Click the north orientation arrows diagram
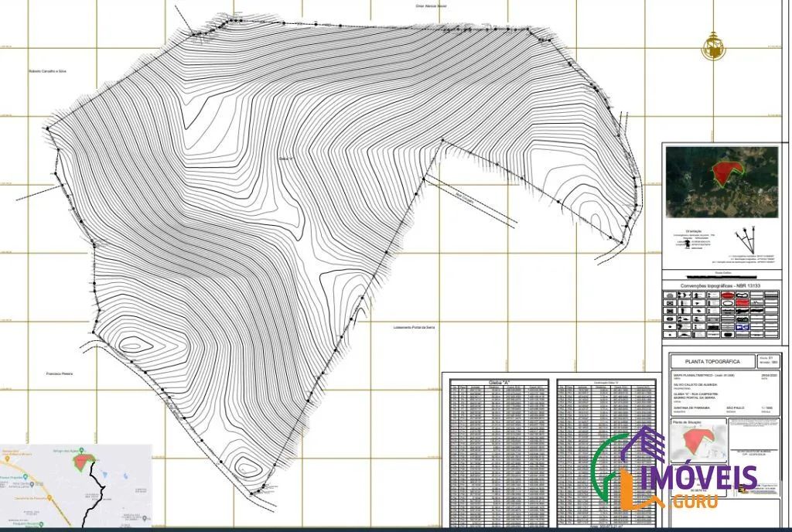The height and width of the screenshot is (532, 792). (x=745, y=240)
